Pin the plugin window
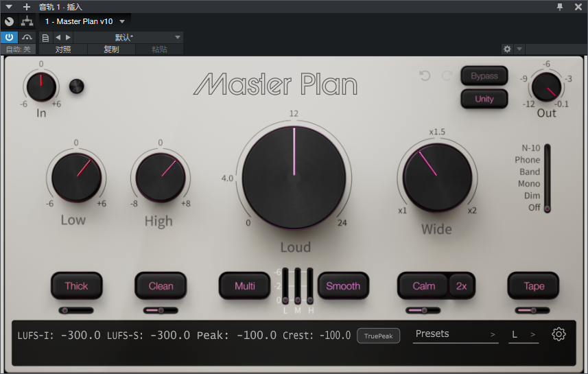 (x=559, y=7)
